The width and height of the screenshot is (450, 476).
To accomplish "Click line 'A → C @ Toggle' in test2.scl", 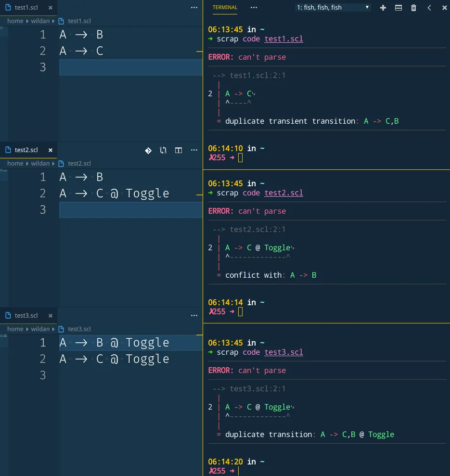I will pyautogui.click(x=114, y=193).
